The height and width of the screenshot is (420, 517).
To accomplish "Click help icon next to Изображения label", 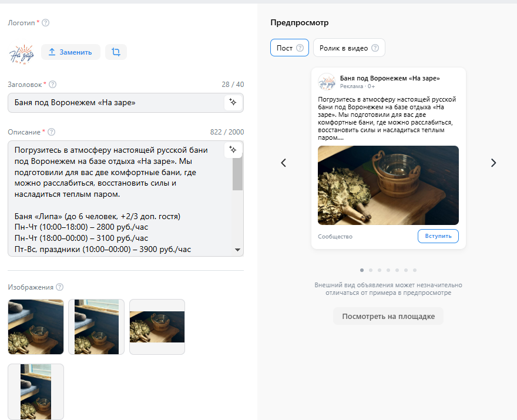I will point(59,287).
